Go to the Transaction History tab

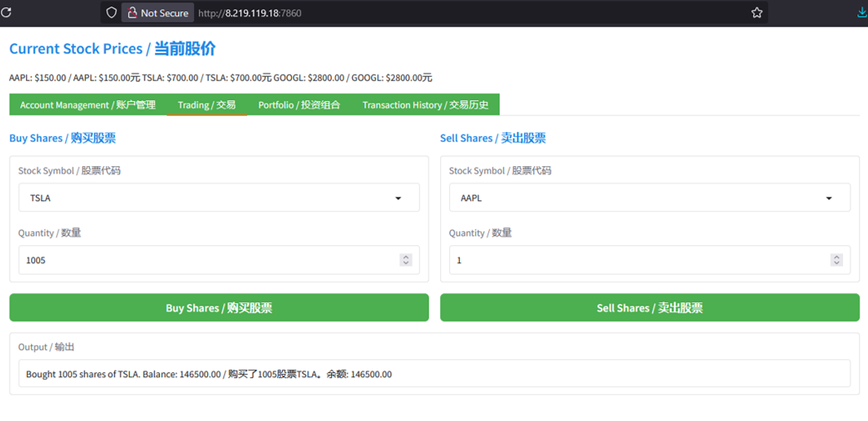(x=425, y=105)
